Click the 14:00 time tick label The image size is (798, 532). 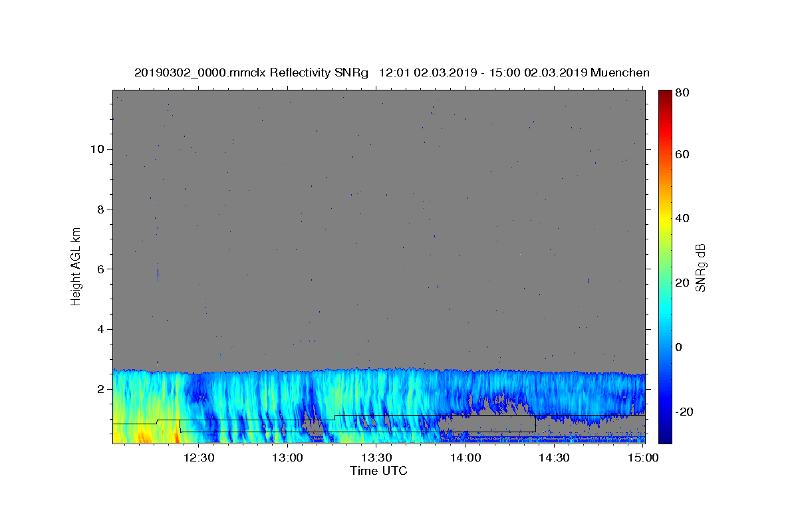point(465,458)
